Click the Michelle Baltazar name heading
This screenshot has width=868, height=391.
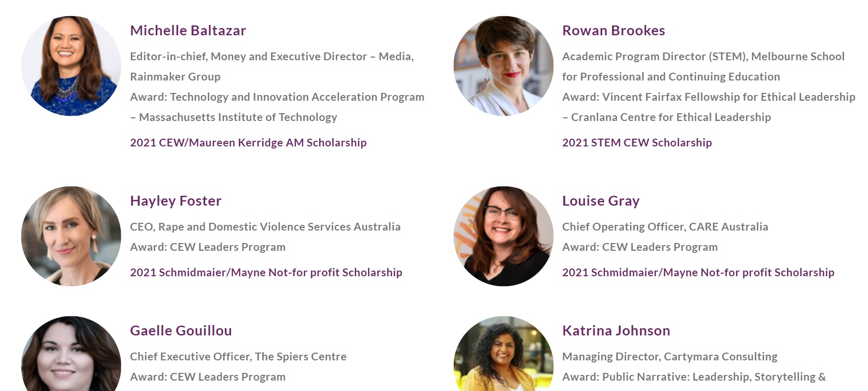tap(188, 31)
